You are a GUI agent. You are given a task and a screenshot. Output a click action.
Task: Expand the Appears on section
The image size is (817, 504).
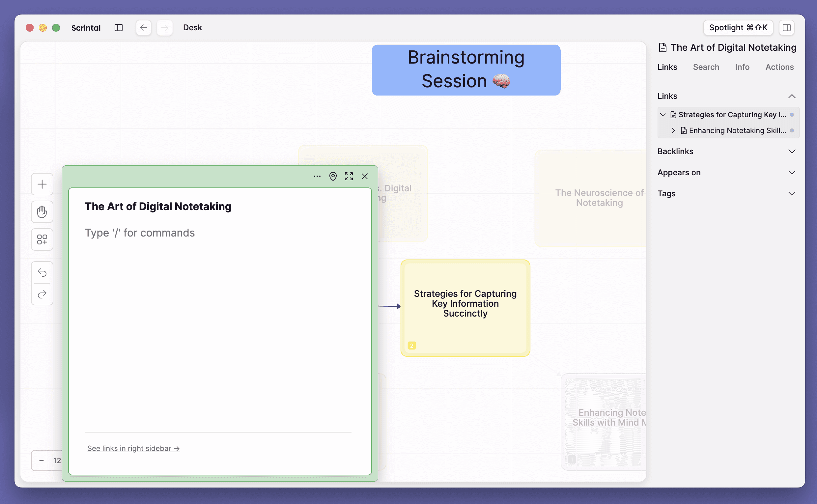click(792, 173)
